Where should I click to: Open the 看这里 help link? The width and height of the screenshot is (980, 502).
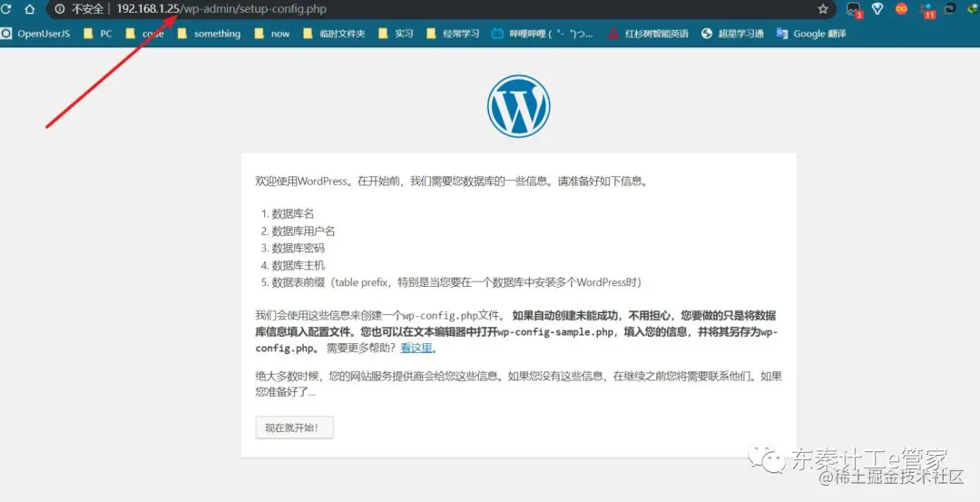416,349
